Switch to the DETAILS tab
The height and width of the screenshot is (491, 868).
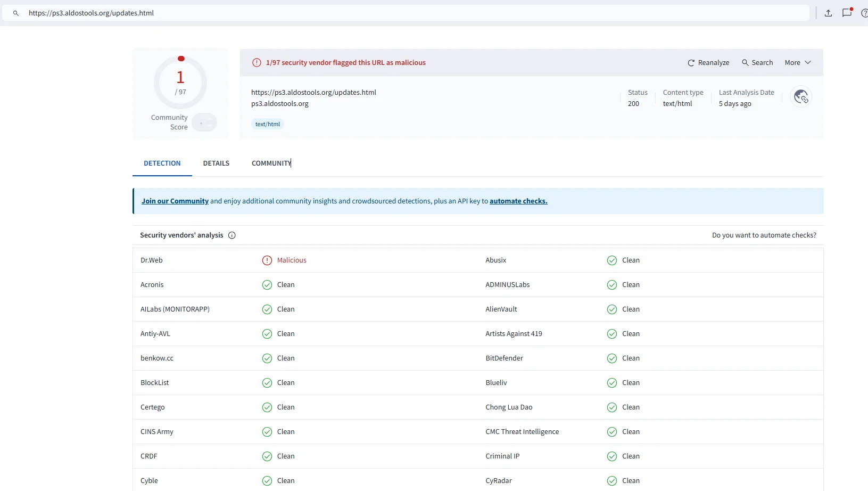coord(216,163)
